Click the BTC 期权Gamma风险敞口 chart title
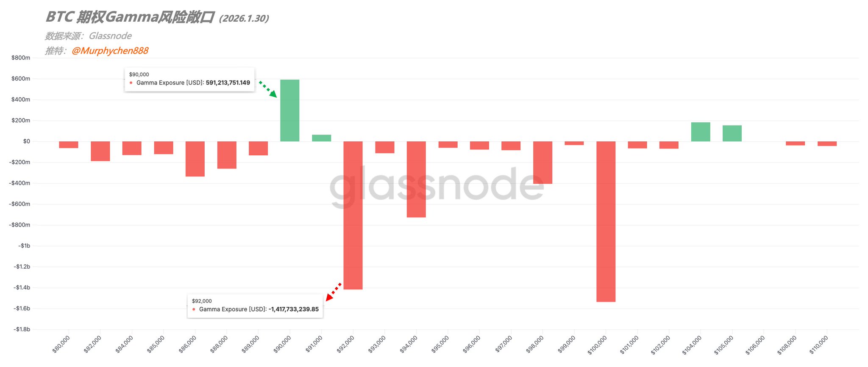Screen dimensions: 868x367 (x=129, y=17)
